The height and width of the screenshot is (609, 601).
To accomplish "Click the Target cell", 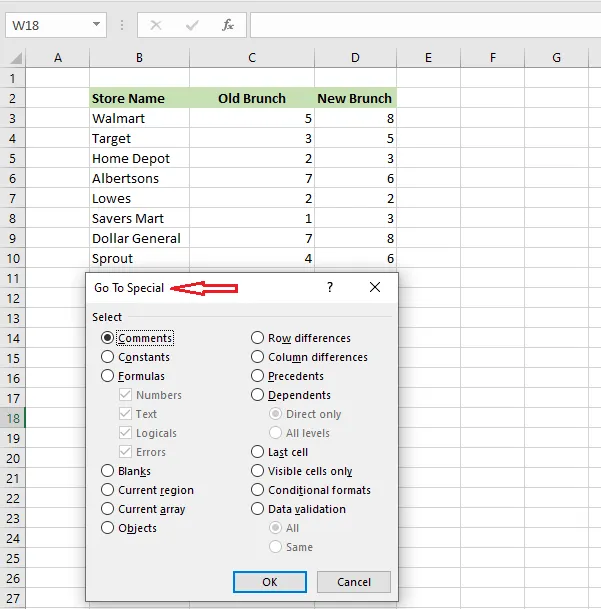I will (x=139, y=138).
